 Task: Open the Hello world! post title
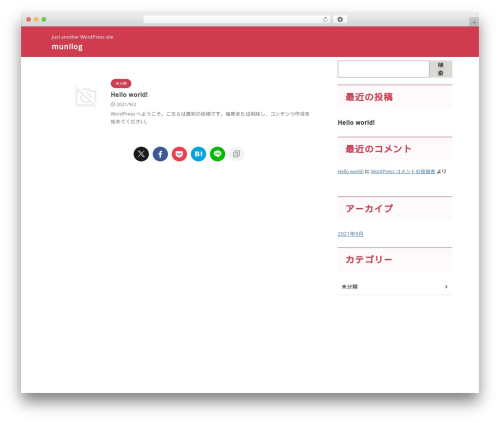[129, 95]
